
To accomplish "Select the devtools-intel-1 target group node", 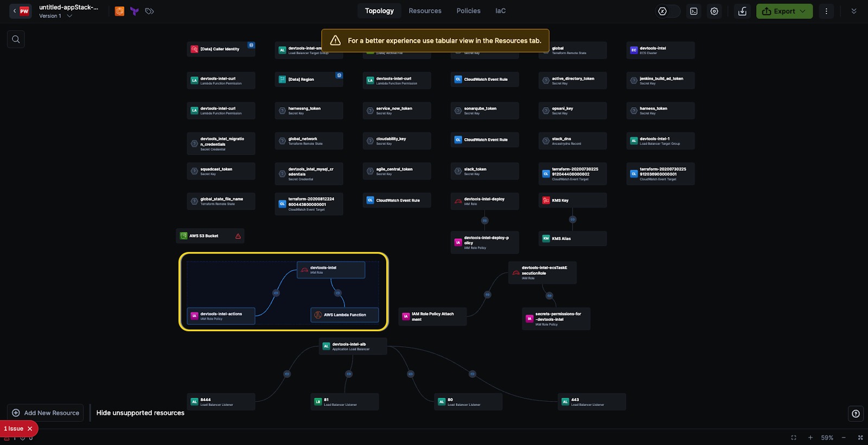I will [660, 141].
